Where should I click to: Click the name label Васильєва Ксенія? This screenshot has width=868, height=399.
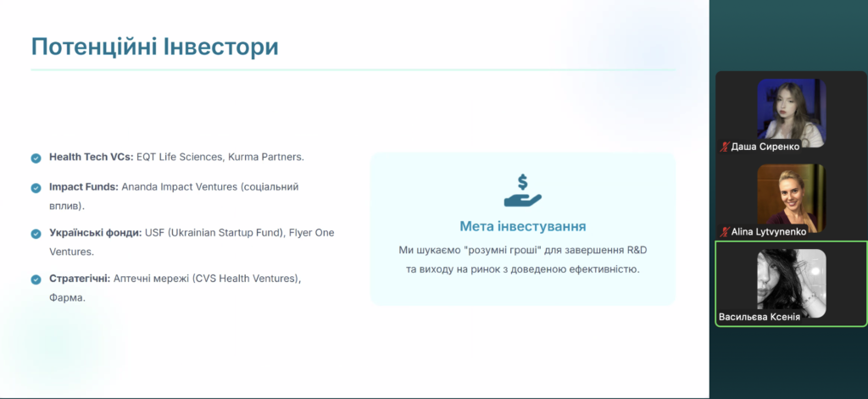coord(759,317)
